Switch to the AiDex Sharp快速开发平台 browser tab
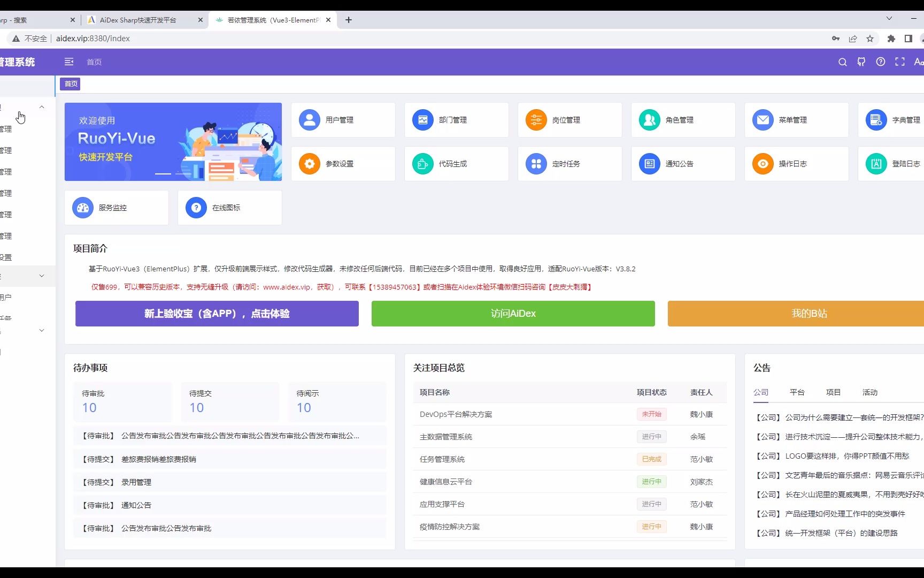Screen dimensions: 924x578 pyautogui.click(x=143, y=20)
